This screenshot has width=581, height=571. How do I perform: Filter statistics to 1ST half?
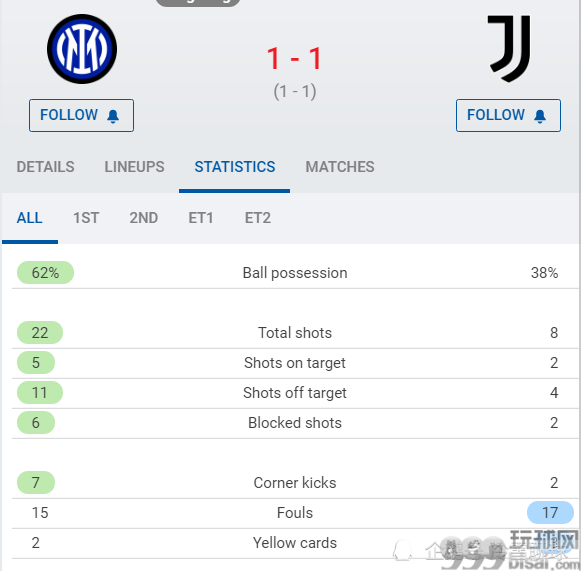click(x=86, y=218)
